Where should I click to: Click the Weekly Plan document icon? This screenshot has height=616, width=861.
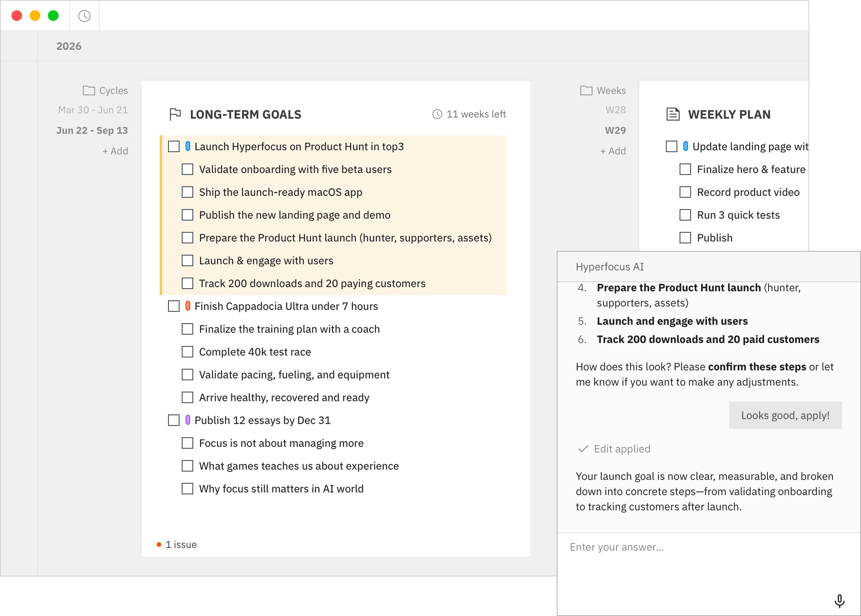pyautogui.click(x=673, y=114)
